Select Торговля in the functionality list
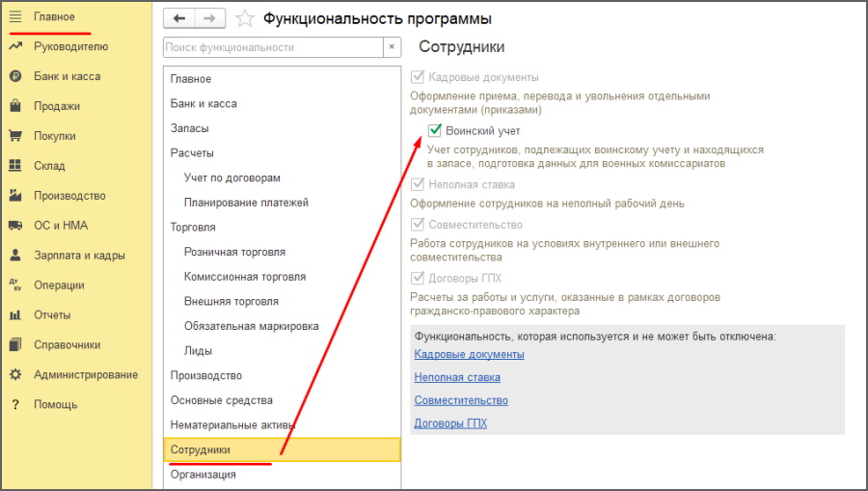Image resolution: width=868 pixels, height=491 pixels. coord(193,228)
